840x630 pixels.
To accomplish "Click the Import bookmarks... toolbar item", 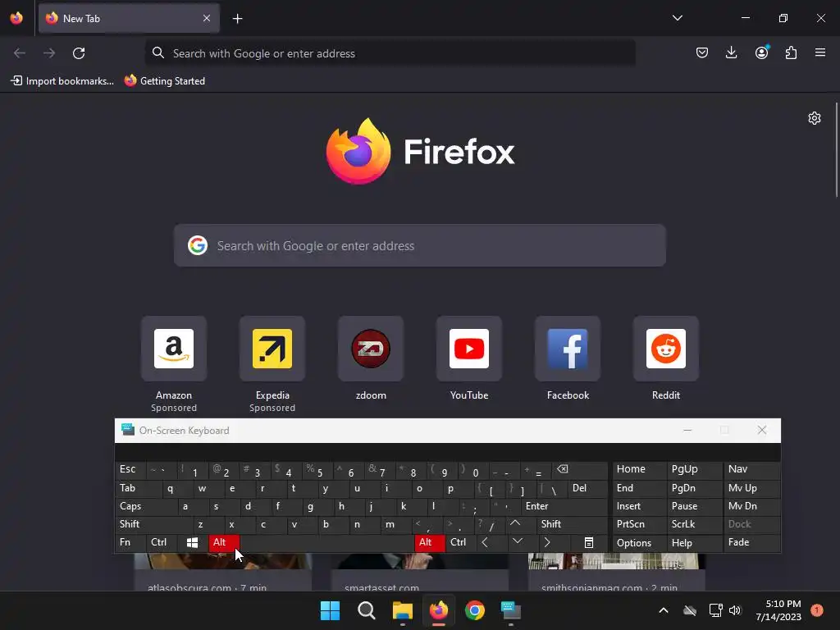I will click(62, 81).
